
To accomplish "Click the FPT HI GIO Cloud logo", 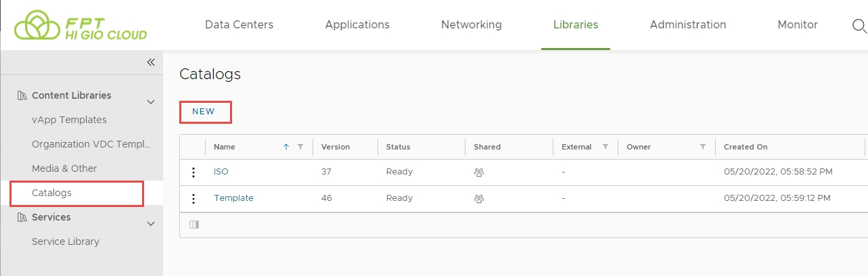I will coord(81,26).
